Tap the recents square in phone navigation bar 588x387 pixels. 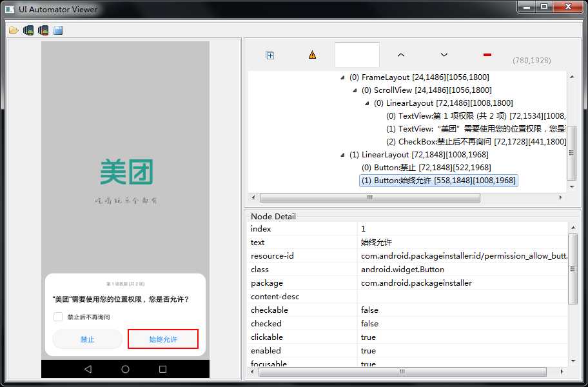pos(162,370)
